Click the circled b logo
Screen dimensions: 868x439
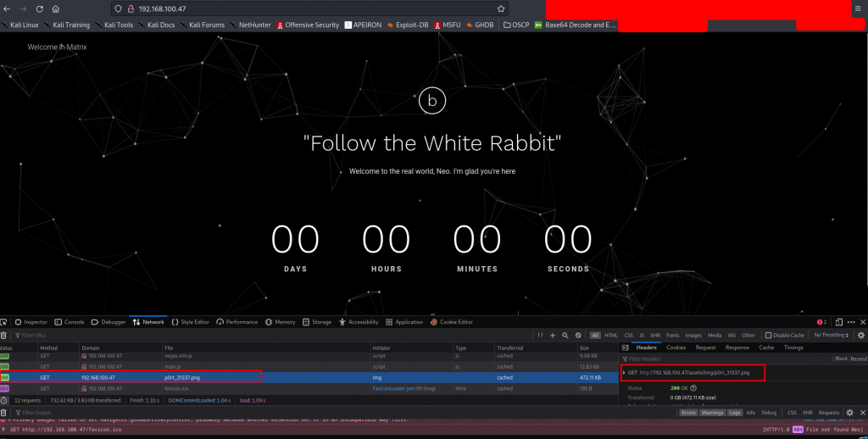tap(432, 100)
